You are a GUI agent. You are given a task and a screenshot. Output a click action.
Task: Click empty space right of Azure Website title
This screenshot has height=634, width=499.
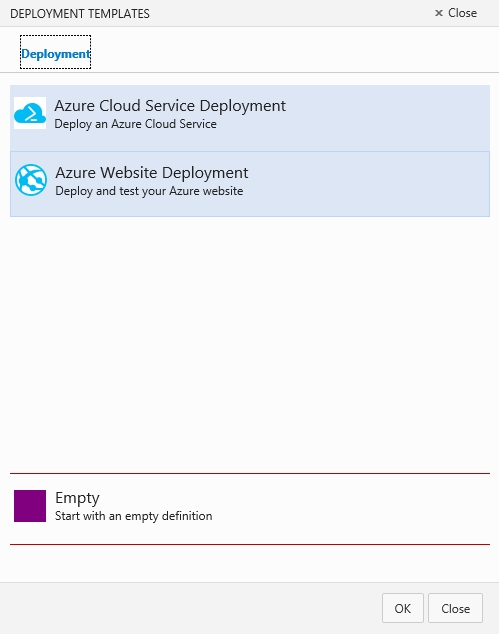368,182
